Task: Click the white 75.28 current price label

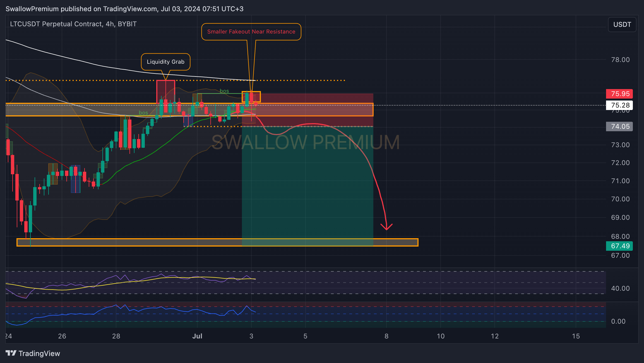Action: click(x=619, y=105)
